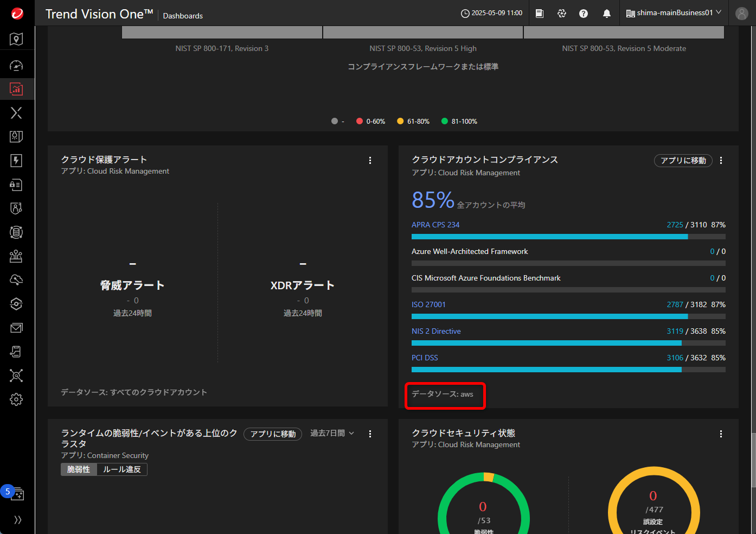Viewport: 756px width, 534px height.
Task: Click the NIST SP 800-53 Revision 5 Moderate bar
Action: 624,32
